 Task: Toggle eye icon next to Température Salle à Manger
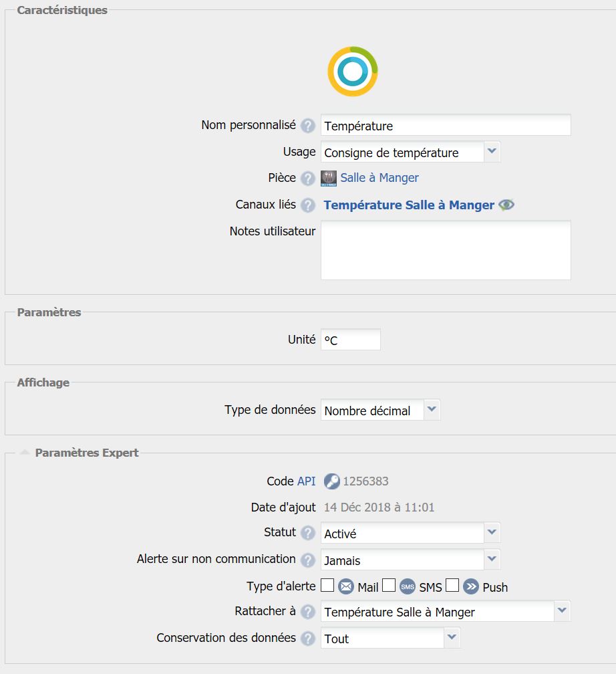(506, 205)
